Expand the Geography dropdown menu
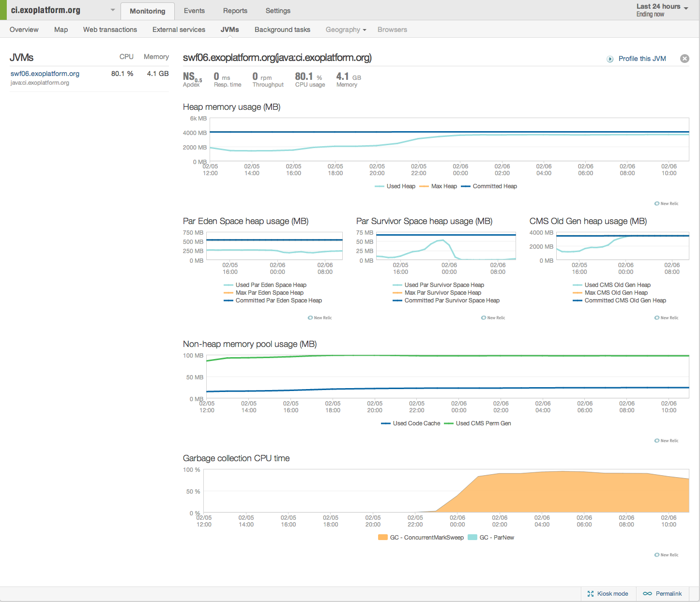700x602 pixels. point(346,30)
